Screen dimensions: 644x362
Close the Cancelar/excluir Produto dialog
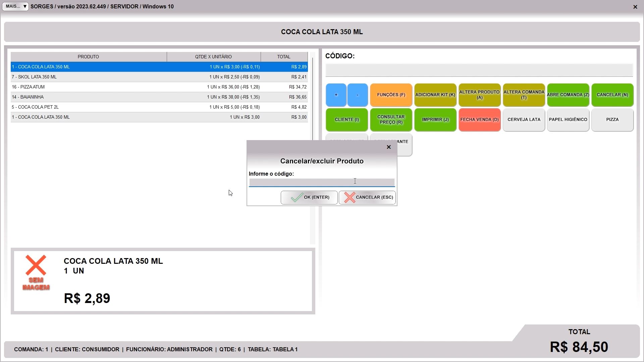[389, 147]
